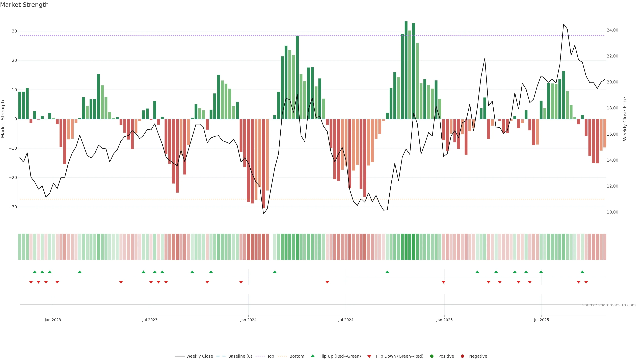
Task: Click the Market Strength chart title
Action: coord(24,5)
